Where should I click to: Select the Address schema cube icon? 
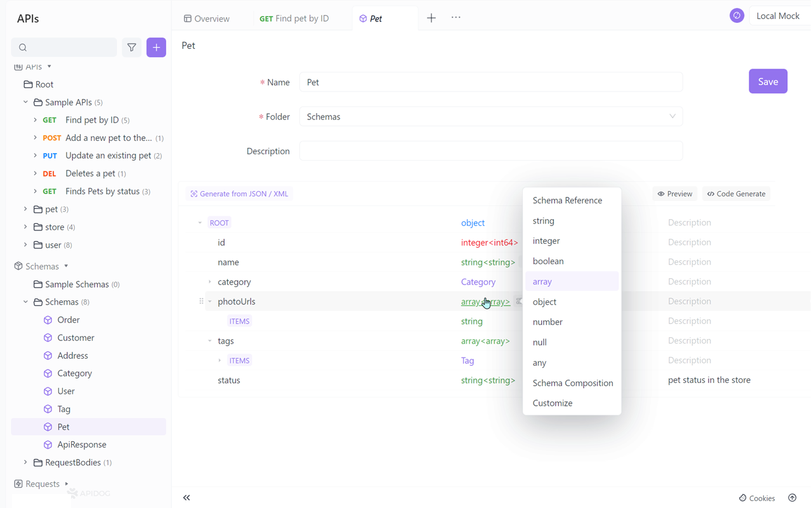click(x=48, y=356)
